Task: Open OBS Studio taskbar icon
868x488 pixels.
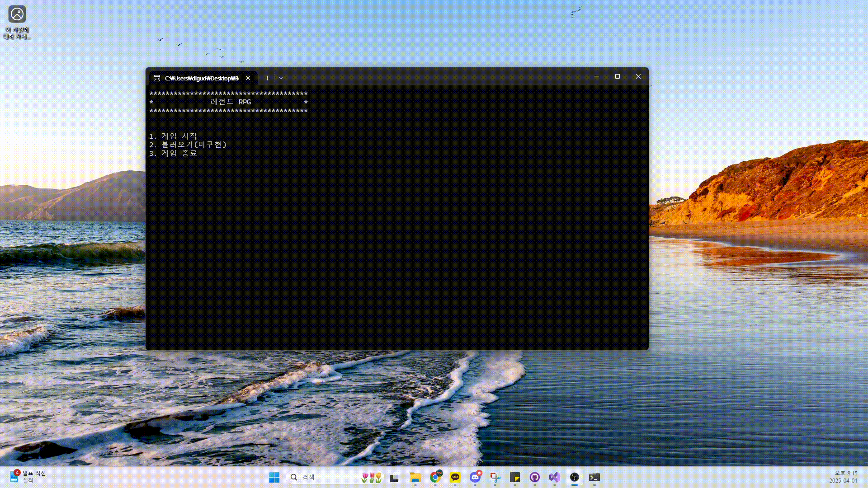Action: [575, 477]
